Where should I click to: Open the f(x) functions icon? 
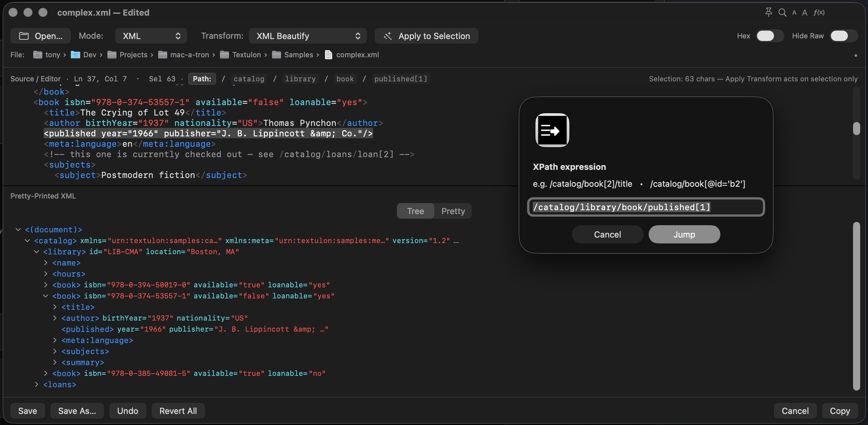click(x=819, y=12)
